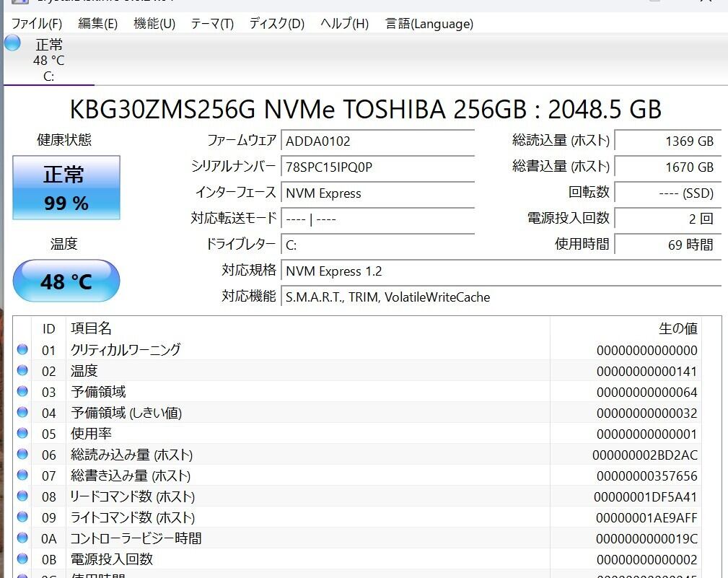Click raw value 00000001AE9AFF
The width and height of the screenshot is (728, 578).
coord(646,517)
